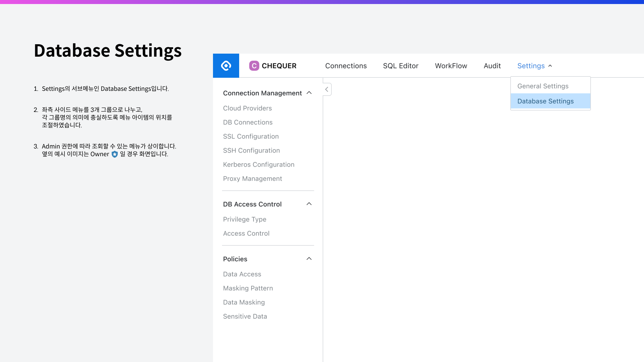Open Cloud Providers in the sidebar

point(247,108)
